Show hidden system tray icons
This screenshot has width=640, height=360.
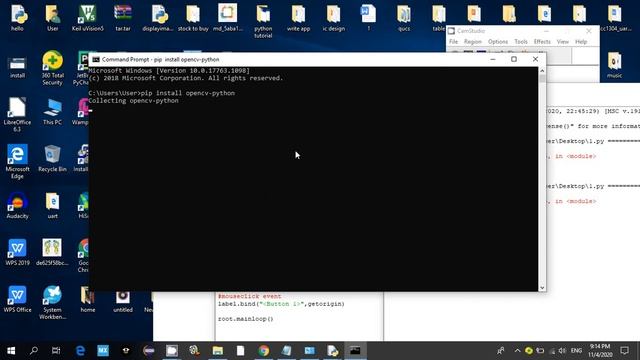click(517, 351)
